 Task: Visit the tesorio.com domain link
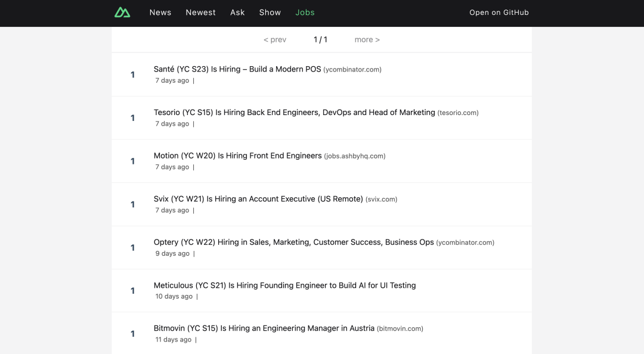tap(458, 113)
